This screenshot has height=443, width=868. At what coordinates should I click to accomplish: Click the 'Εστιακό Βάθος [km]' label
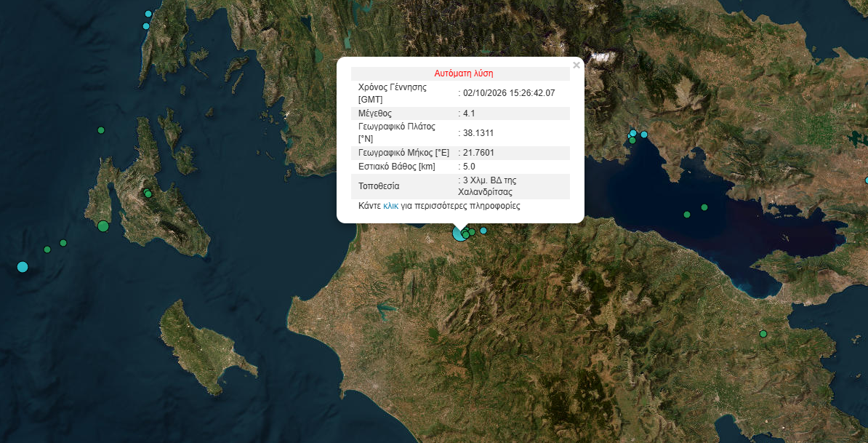tap(397, 166)
